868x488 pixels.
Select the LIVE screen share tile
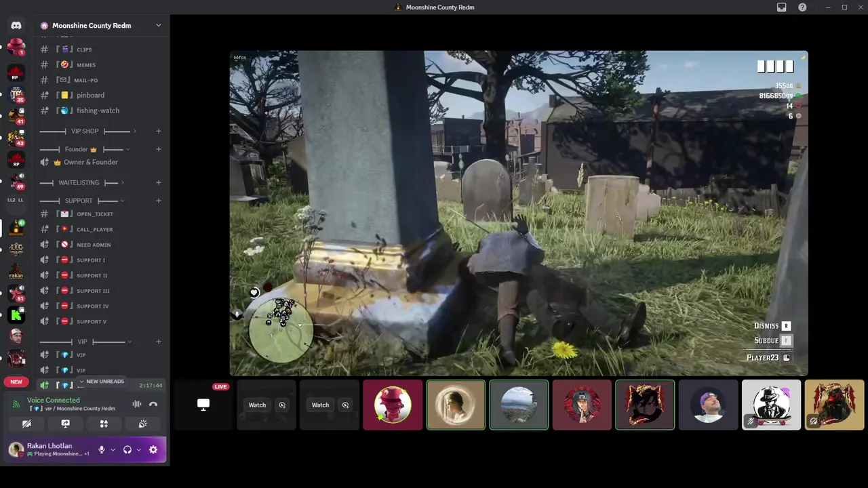203,405
